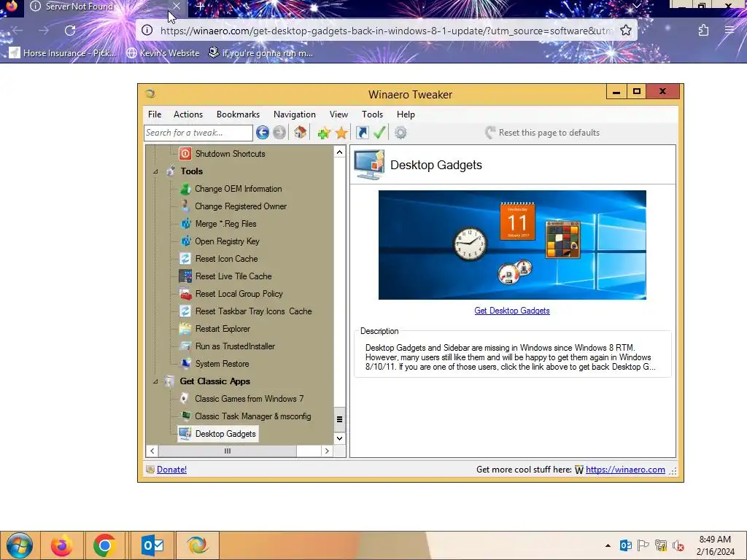Open the Help menu
747x560 pixels.
pyautogui.click(x=406, y=114)
